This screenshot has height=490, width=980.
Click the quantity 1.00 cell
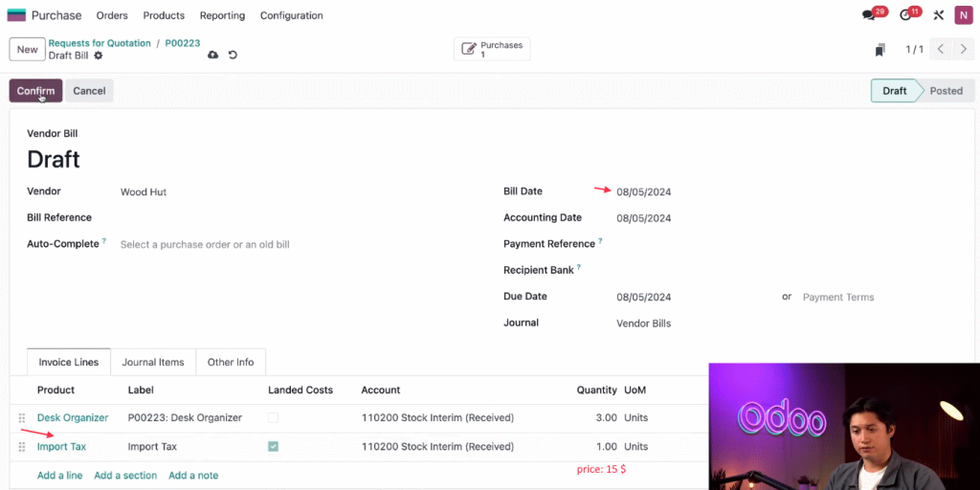point(606,447)
